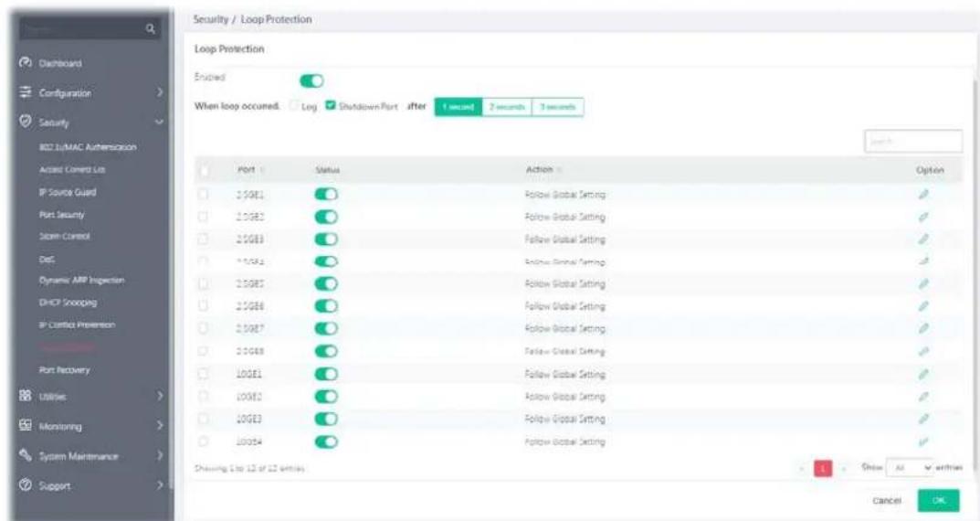
Task: Open IP Source Guard page
Action: [68, 192]
